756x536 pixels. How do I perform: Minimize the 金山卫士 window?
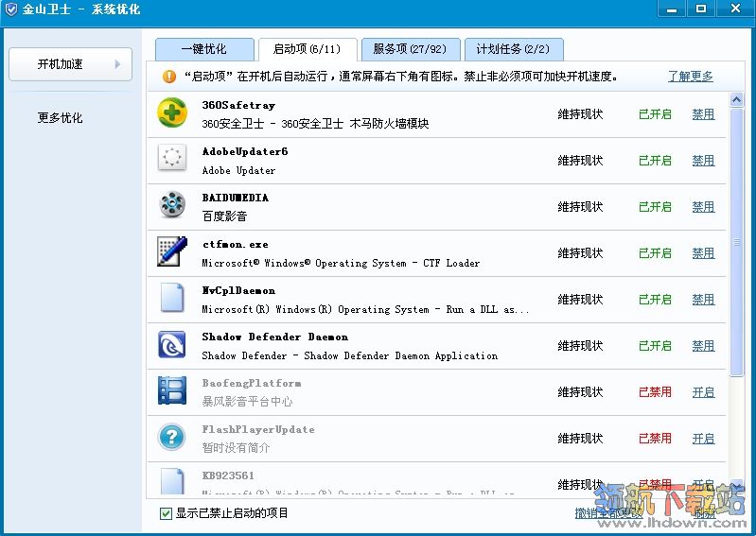pos(672,9)
